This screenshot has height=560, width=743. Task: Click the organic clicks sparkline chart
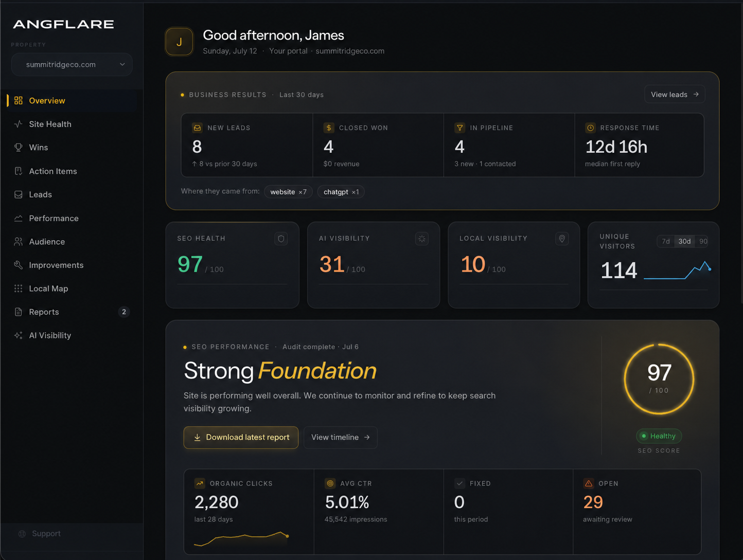coord(241,538)
